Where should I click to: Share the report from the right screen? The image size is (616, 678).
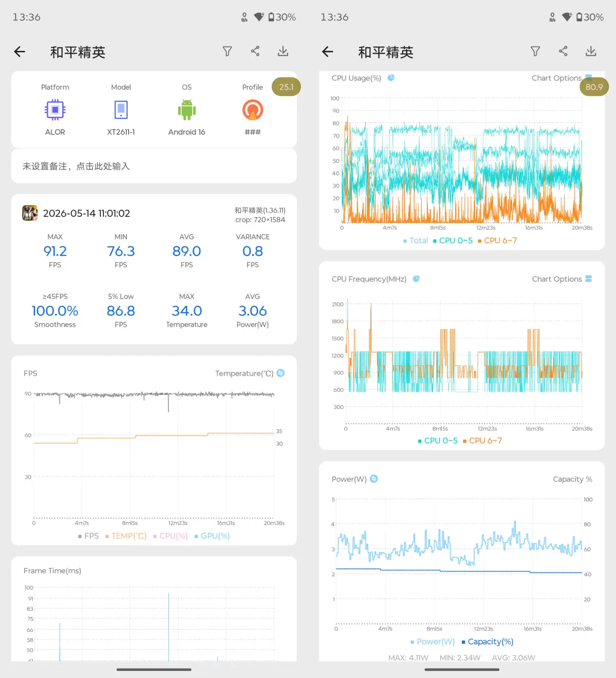point(563,51)
